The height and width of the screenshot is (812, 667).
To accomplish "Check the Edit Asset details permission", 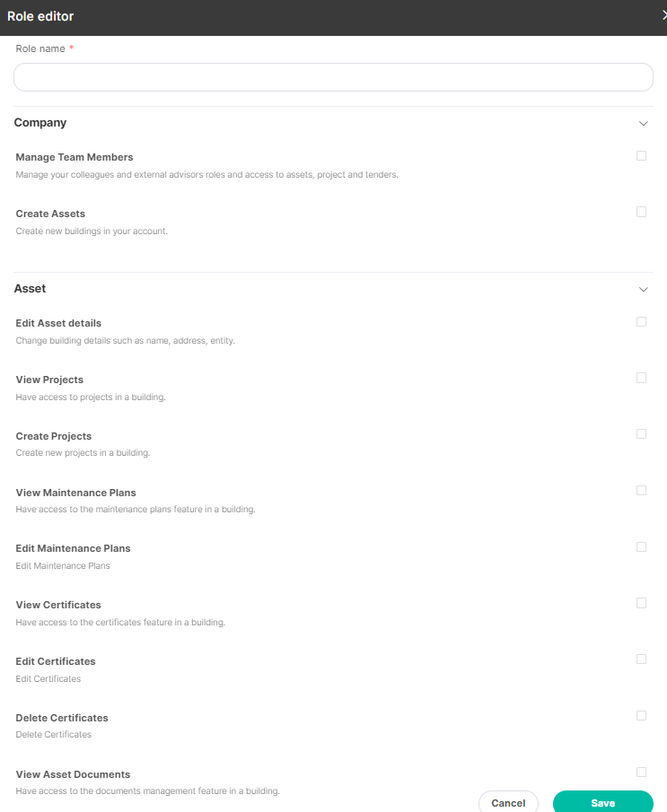I will [641, 321].
